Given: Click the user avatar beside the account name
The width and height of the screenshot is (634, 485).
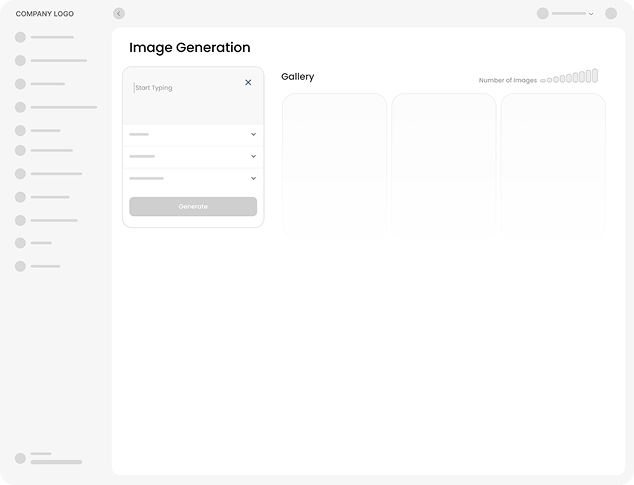Looking at the screenshot, I should [543, 14].
